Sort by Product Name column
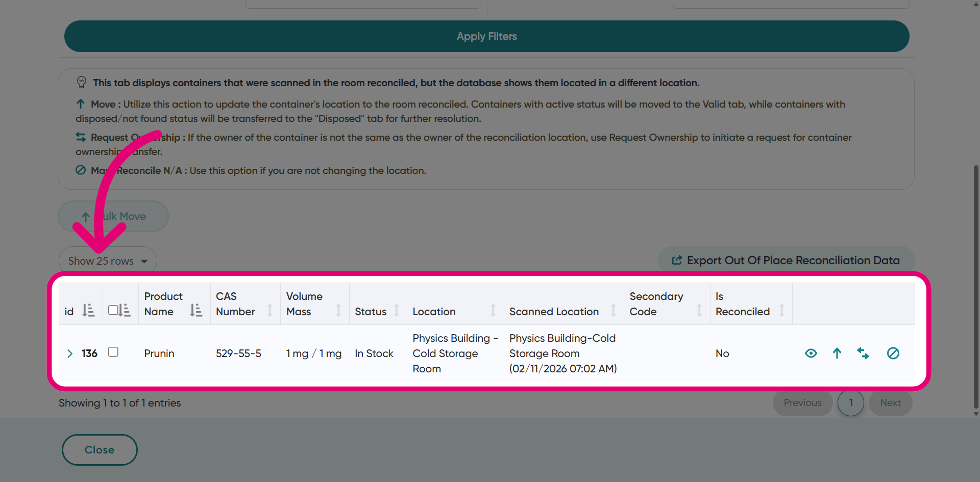Viewport: 980px width, 482px height. 196,311
